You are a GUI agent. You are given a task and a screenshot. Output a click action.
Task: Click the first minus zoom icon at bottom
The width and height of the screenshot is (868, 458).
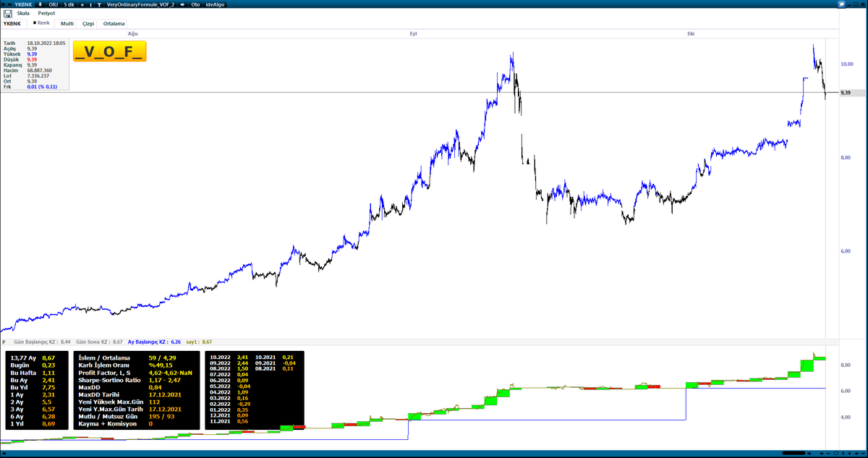click(x=828, y=454)
